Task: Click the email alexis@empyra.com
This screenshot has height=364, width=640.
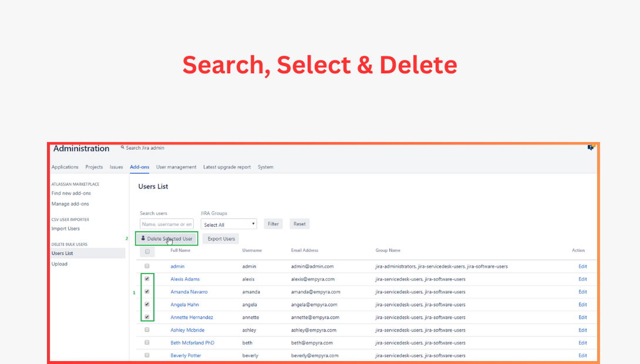Action: pos(312,279)
